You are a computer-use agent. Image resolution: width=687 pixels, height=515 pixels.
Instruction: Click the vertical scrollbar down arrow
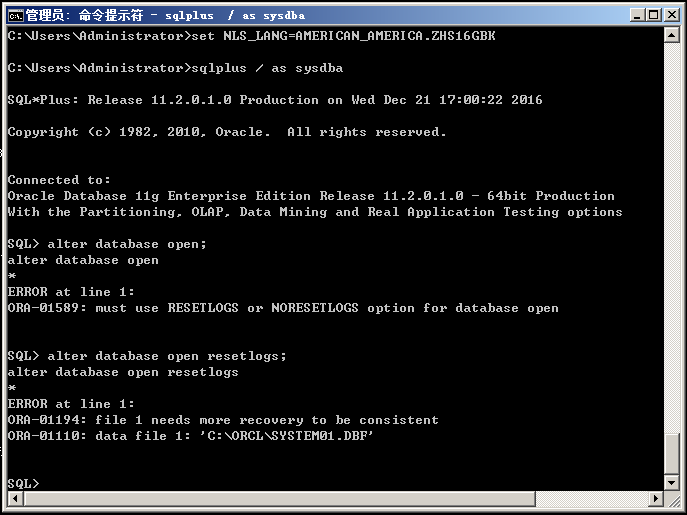[672, 482]
